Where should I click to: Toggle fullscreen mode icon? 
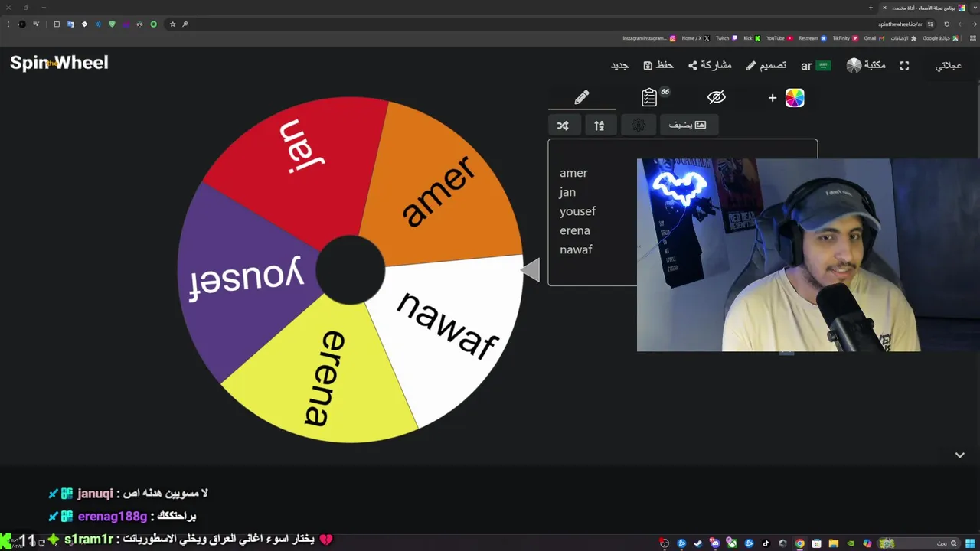tap(904, 66)
